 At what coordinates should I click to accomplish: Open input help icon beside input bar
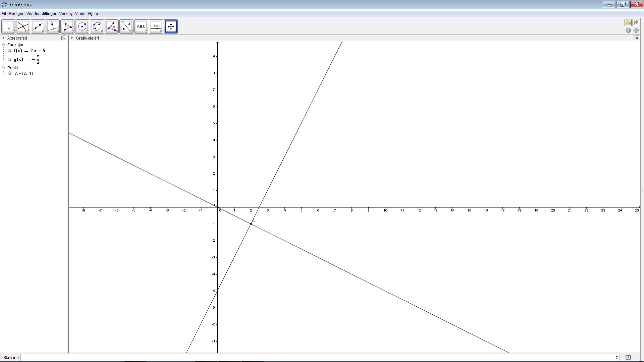point(628,357)
